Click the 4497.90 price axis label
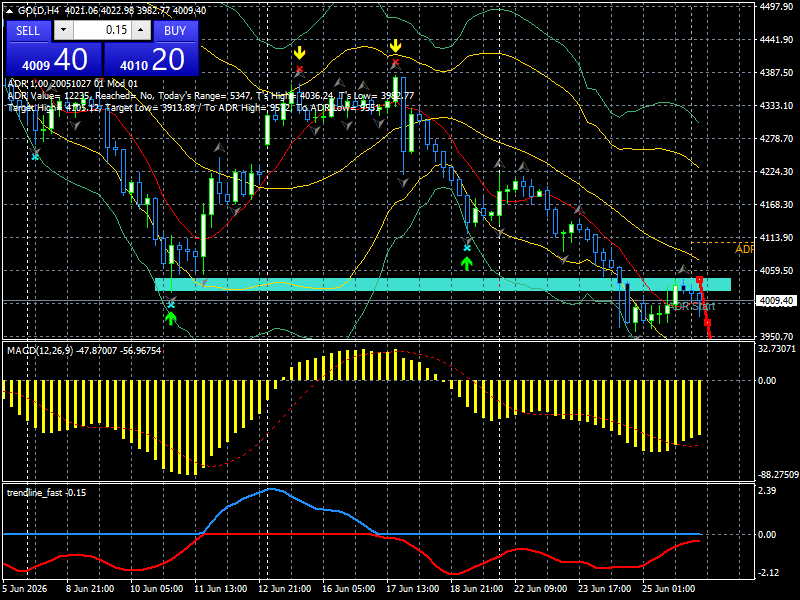Viewport: 800px width, 600px height. point(776,7)
